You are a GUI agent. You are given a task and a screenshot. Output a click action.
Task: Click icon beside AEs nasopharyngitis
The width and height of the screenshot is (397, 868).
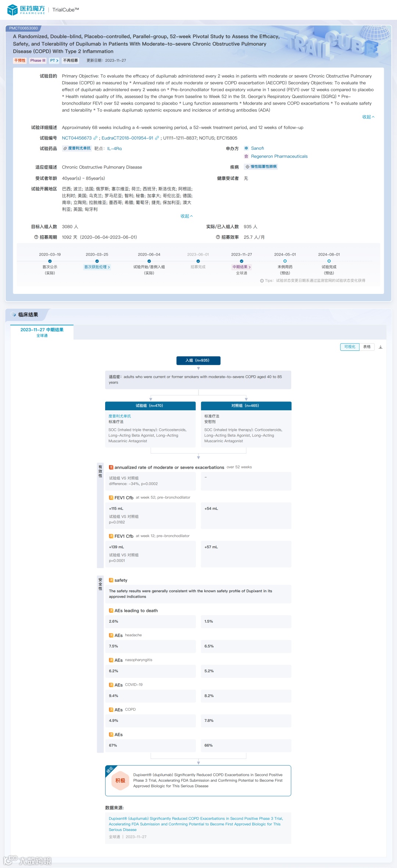[111, 660]
